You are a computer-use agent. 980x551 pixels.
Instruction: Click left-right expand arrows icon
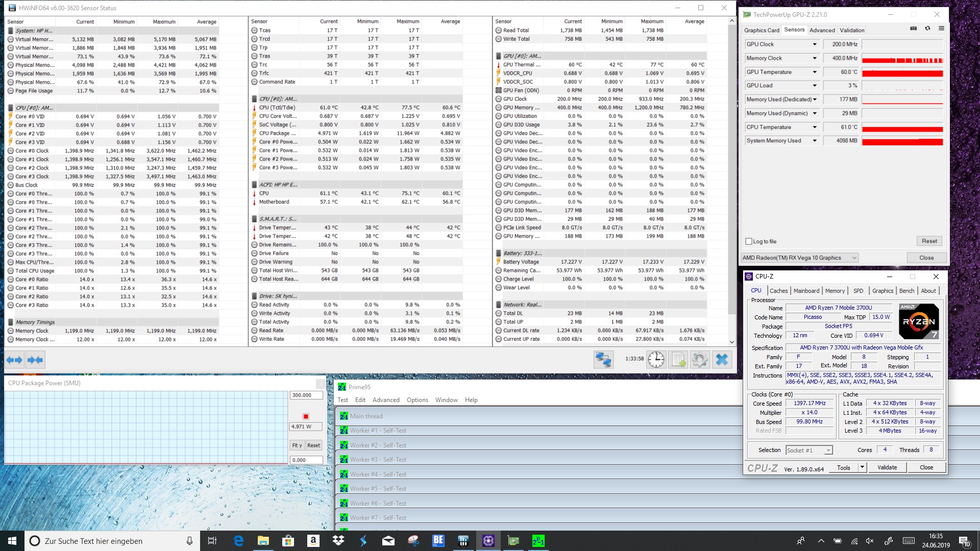click(x=14, y=360)
